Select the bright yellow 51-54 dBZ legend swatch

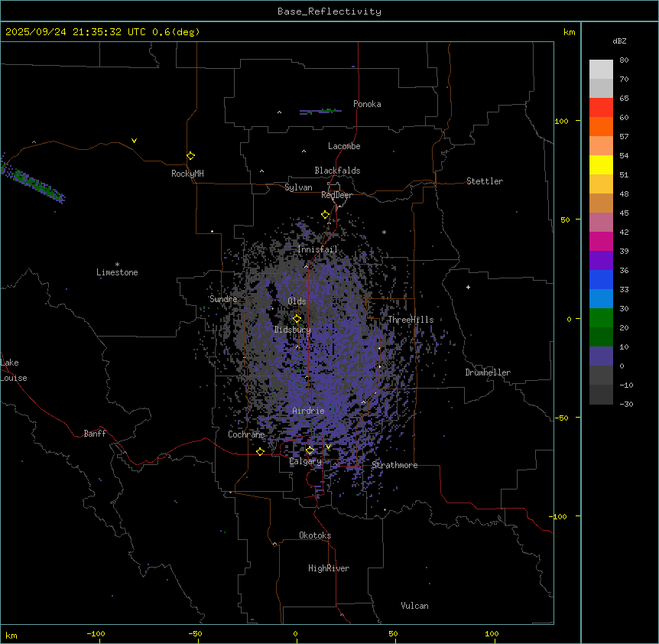tap(601, 165)
